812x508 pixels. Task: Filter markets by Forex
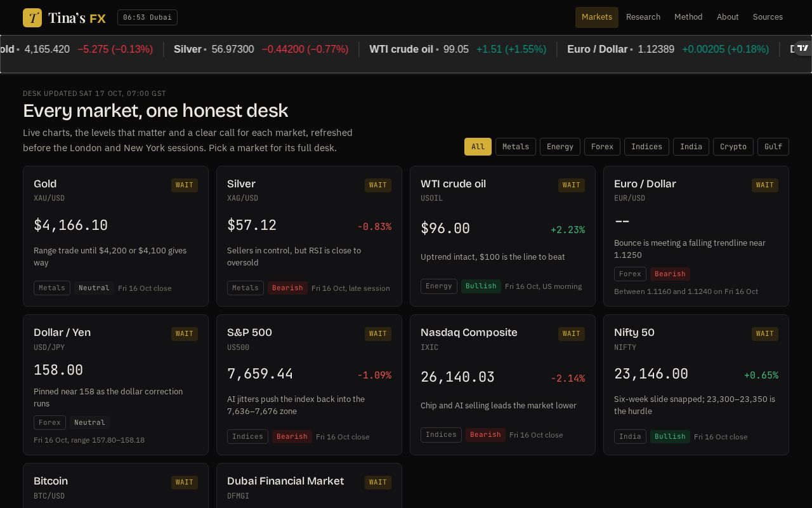[602, 147]
